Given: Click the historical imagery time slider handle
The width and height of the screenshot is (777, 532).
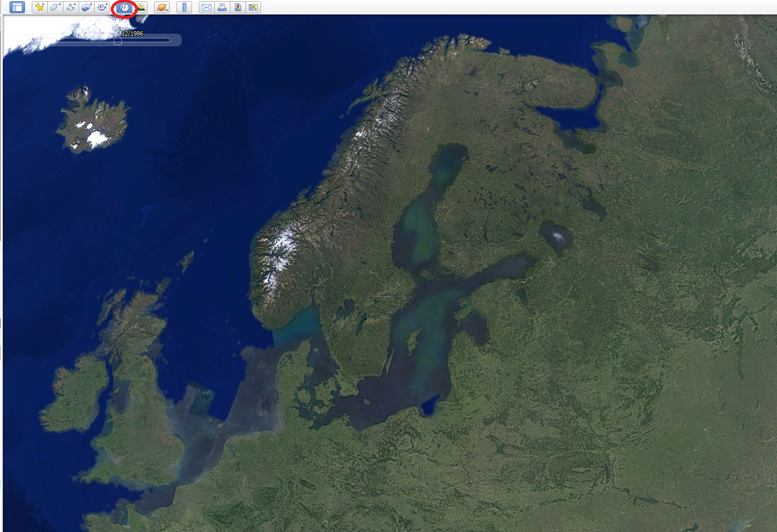Looking at the screenshot, I should [117, 41].
